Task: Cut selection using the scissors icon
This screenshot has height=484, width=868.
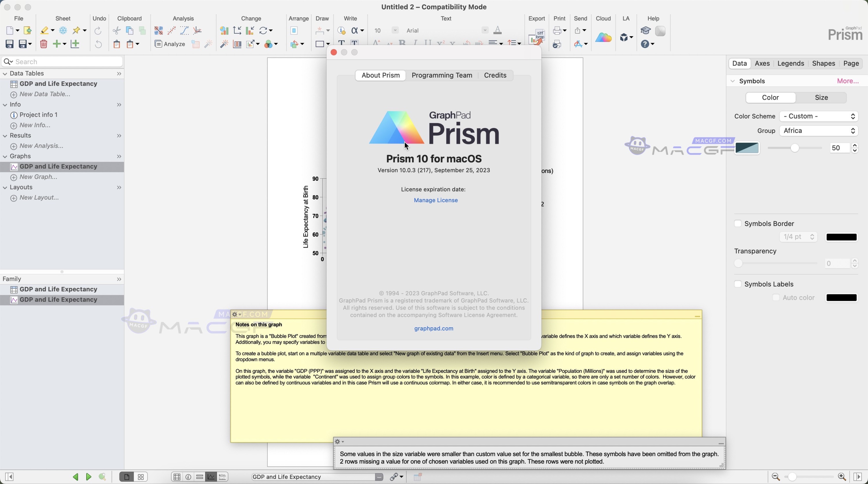Action: click(x=116, y=30)
